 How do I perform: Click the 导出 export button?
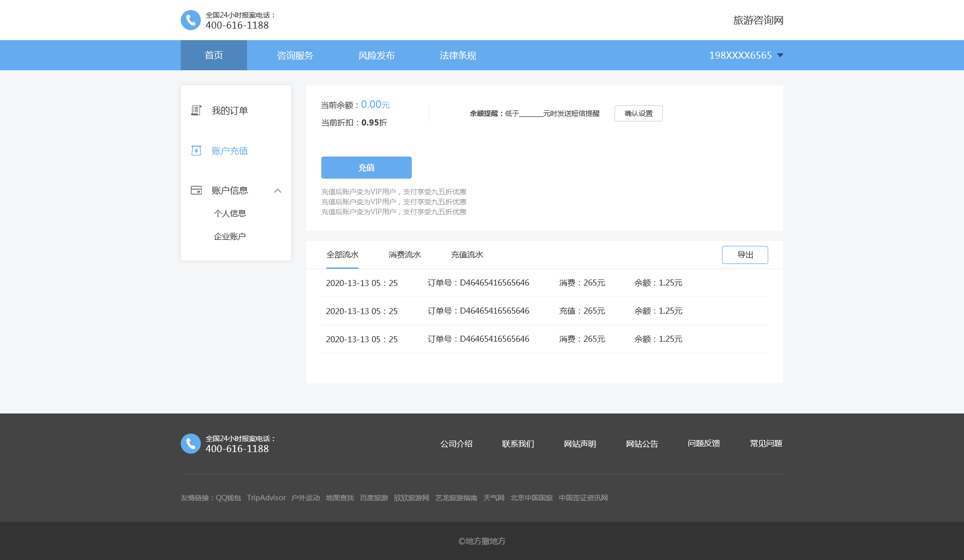tap(745, 255)
